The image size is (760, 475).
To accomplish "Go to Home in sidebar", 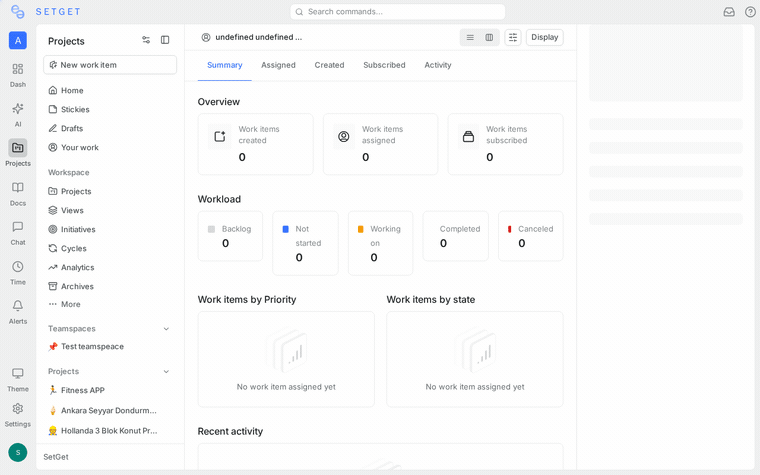I will pos(110,91).
